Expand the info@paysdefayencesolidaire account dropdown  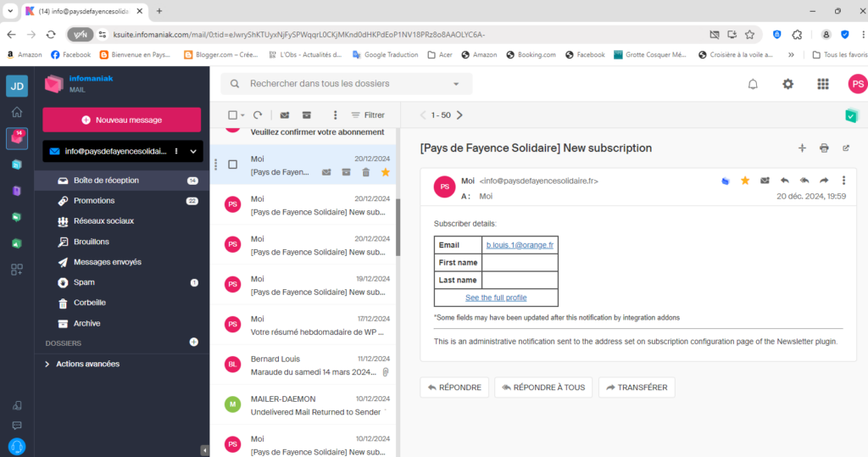coord(193,151)
